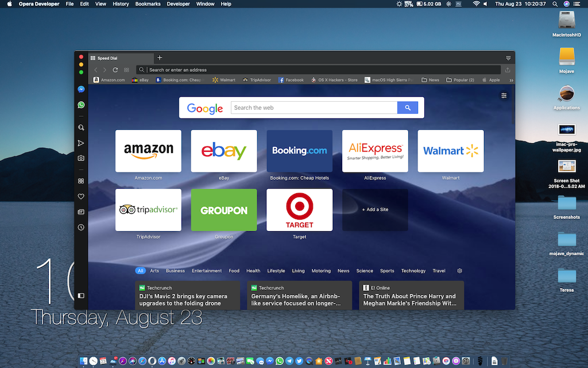Open the Apple bookmark in the bar

(x=491, y=80)
